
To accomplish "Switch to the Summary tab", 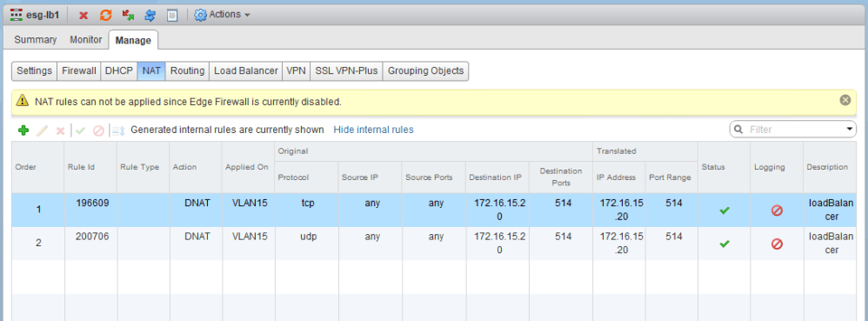I will [36, 40].
